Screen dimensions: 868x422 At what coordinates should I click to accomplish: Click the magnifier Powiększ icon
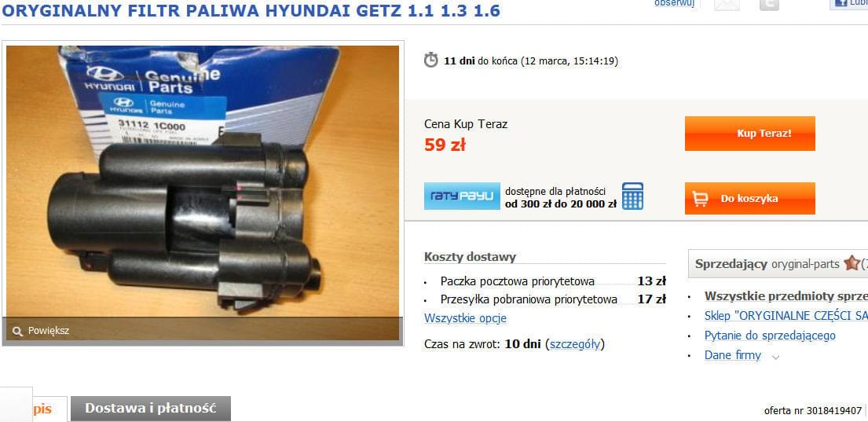coord(18,331)
